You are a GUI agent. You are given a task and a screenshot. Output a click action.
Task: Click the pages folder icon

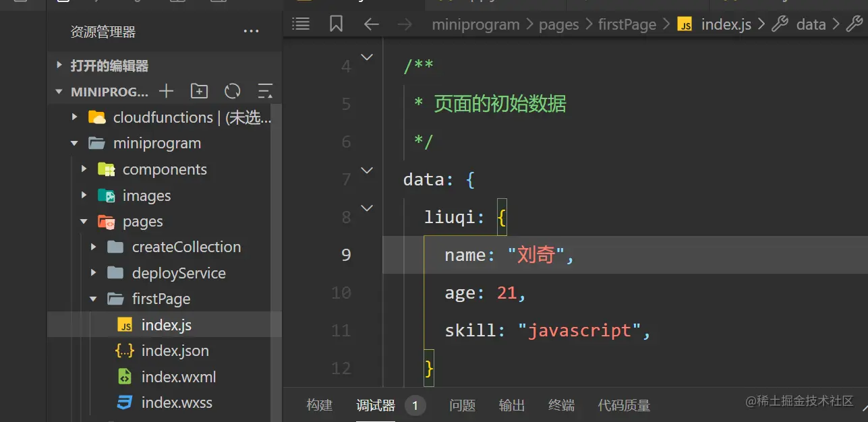click(x=106, y=221)
